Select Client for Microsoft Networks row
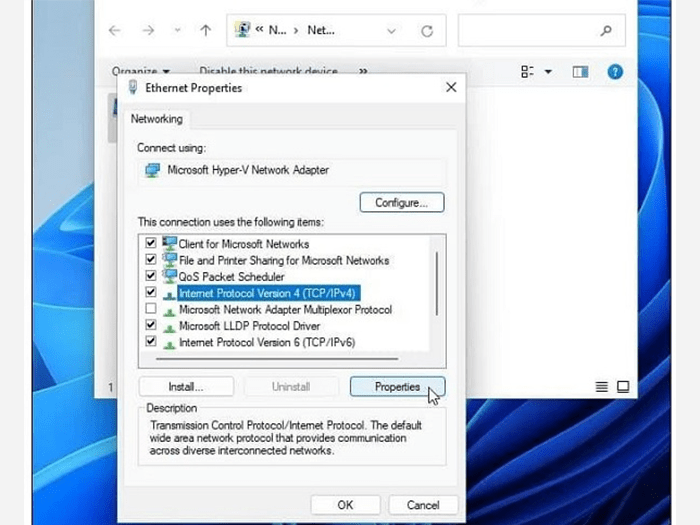The height and width of the screenshot is (525, 700). [244, 244]
